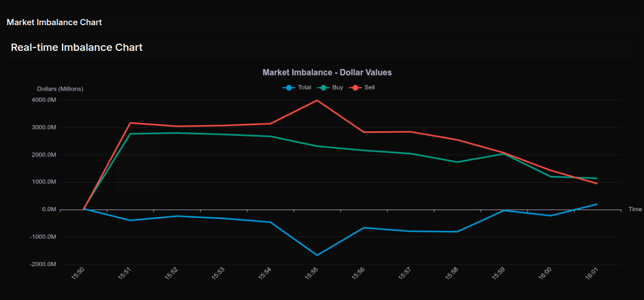
Task: Select the Sell line data point at 15:51
Action: (x=130, y=123)
